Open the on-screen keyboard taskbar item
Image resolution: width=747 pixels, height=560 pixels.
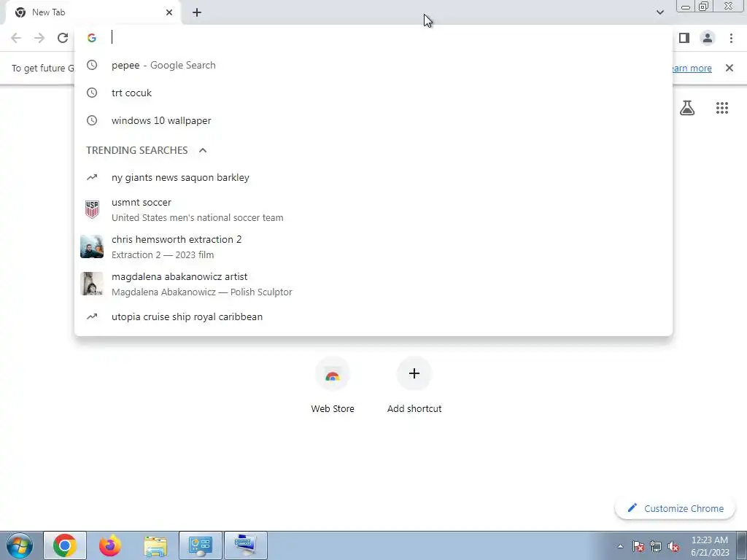coord(246,545)
